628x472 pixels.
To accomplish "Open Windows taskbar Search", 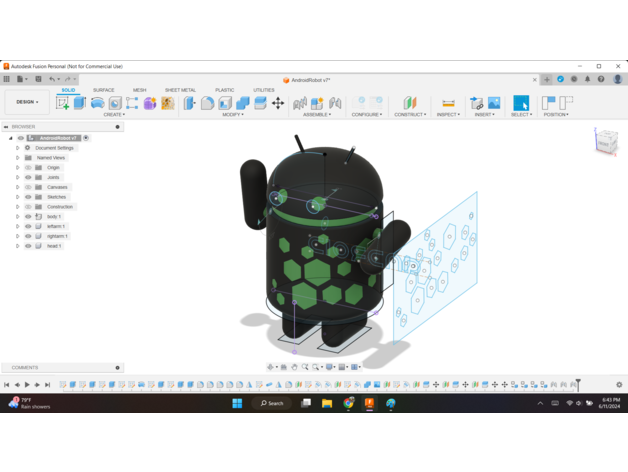I will click(x=270, y=403).
